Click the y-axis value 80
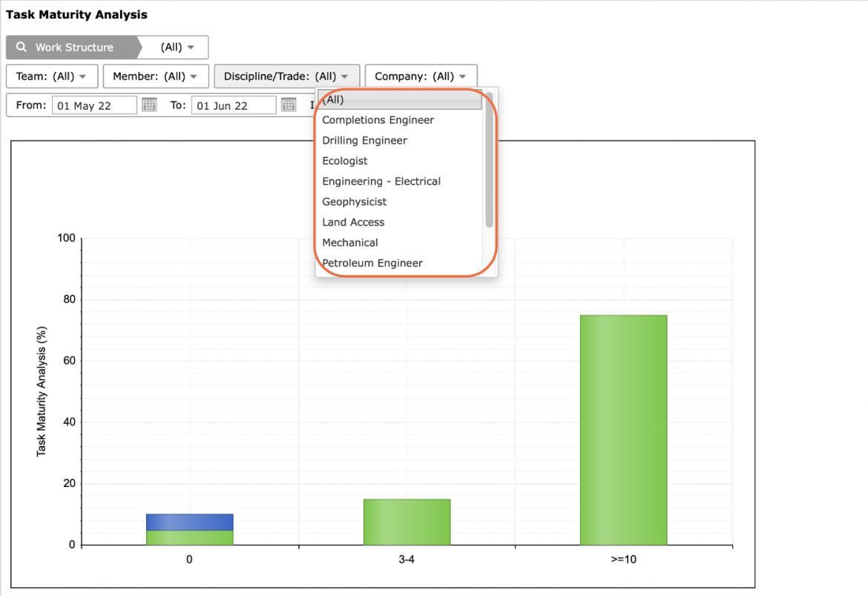Image resolution: width=868 pixels, height=596 pixels. point(69,300)
